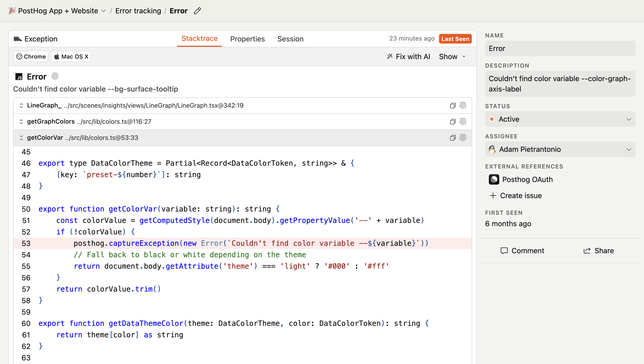Click the magic wand Fix with AI icon
This screenshot has width=644, height=364.
pyautogui.click(x=390, y=57)
